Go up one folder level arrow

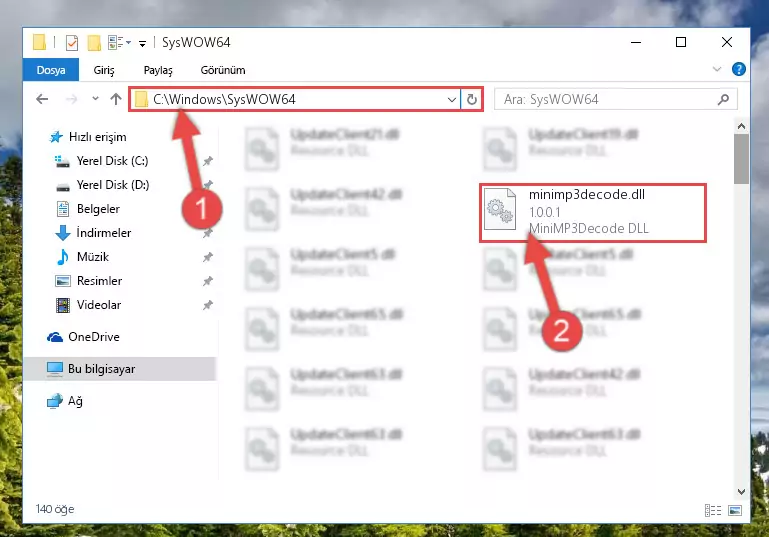[x=116, y=99]
